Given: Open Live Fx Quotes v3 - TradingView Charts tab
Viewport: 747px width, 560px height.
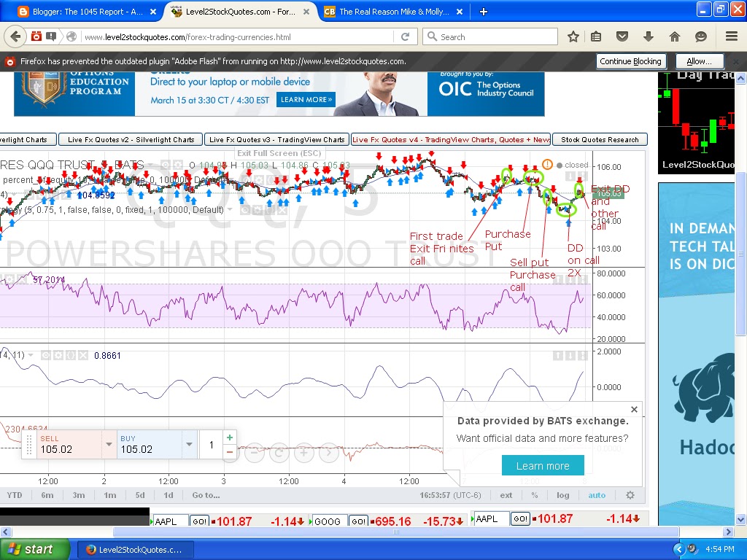Looking at the screenshot, I should tap(276, 139).
